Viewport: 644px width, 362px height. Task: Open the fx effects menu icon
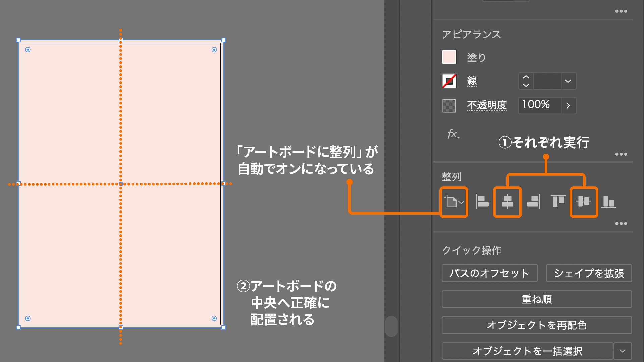click(453, 134)
